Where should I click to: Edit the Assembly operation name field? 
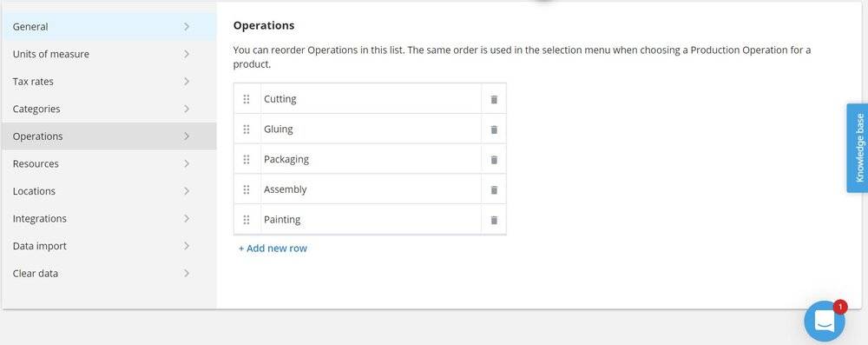coord(371,189)
